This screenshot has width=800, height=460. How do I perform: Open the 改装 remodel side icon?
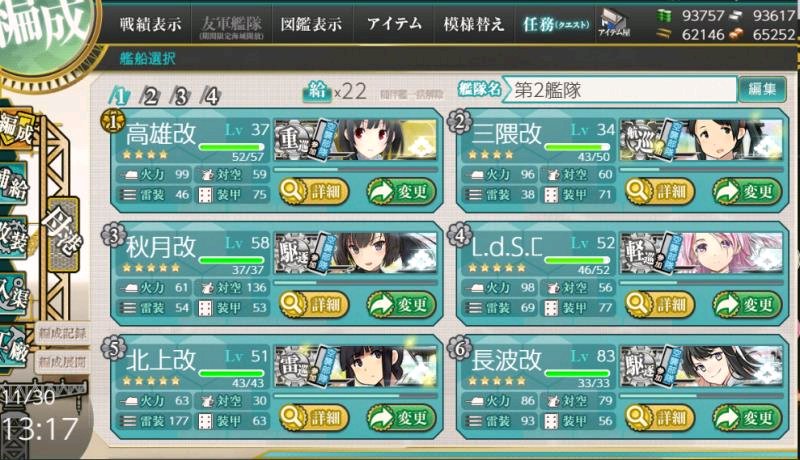[13, 238]
